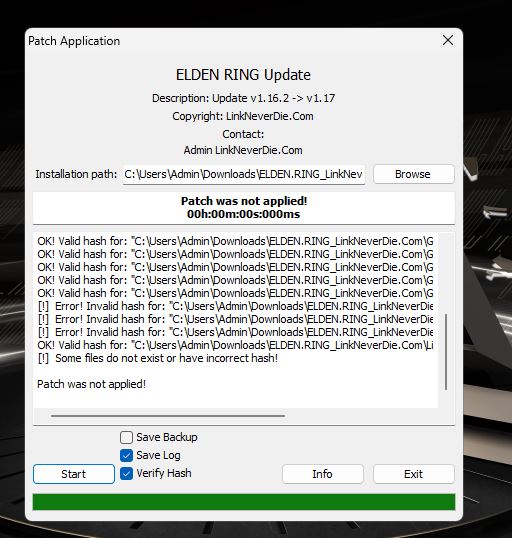
Task: Close the Patch Application window
Action: click(x=448, y=40)
